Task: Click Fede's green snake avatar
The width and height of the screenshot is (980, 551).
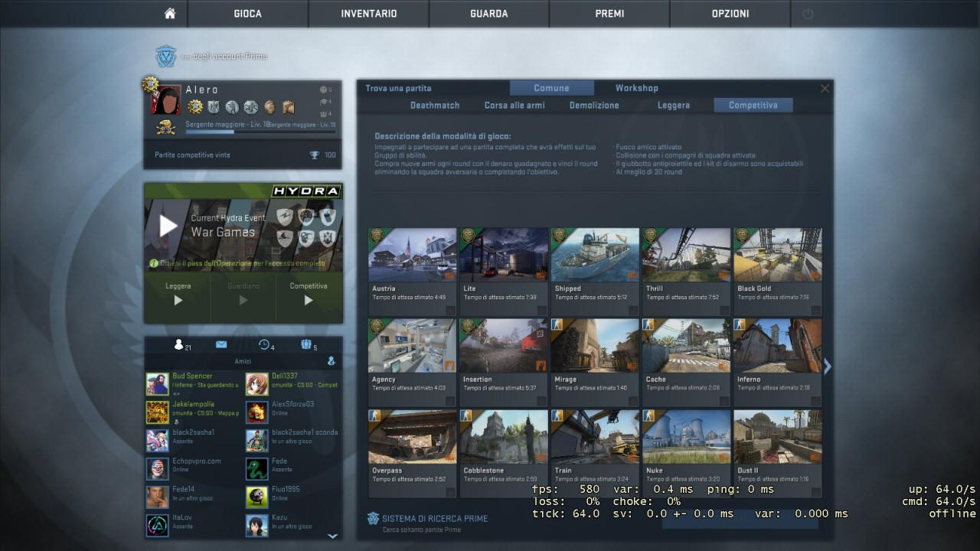Action: pyautogui.click(x=256, y=468)
